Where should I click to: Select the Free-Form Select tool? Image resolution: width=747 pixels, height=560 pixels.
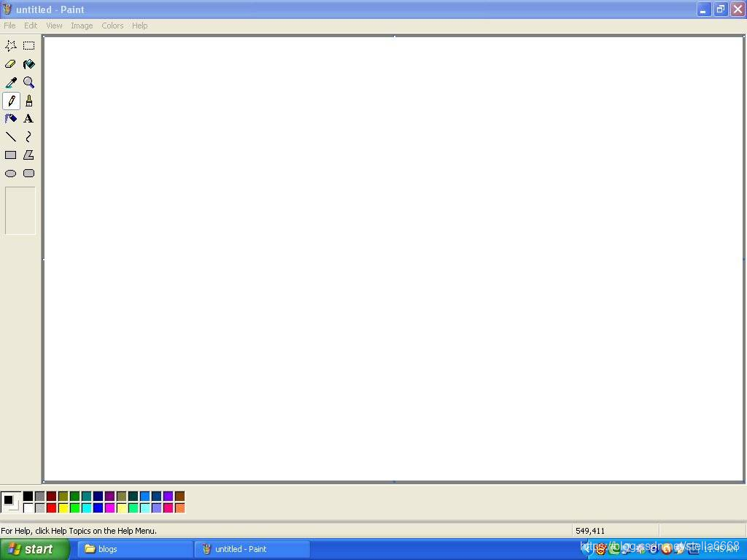10,46
